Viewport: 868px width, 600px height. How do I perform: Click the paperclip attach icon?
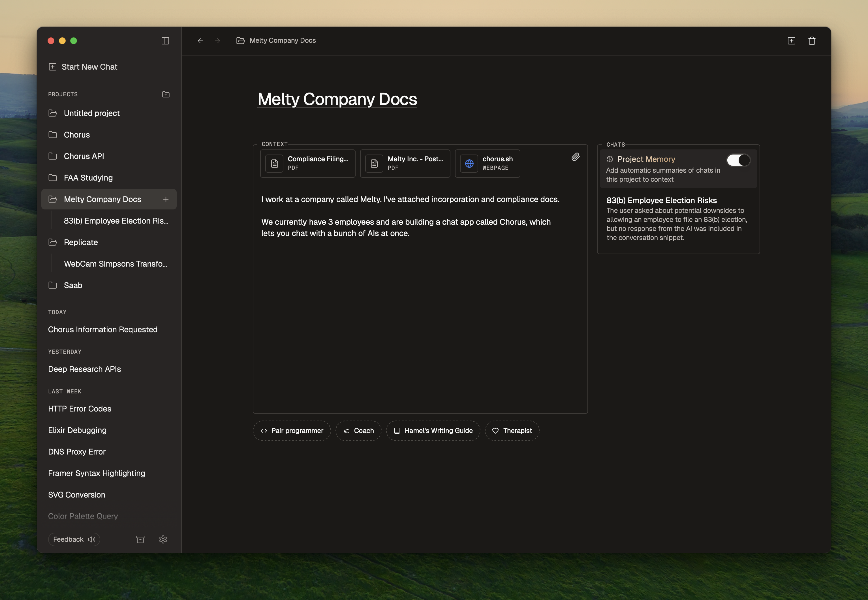(575, 157)
